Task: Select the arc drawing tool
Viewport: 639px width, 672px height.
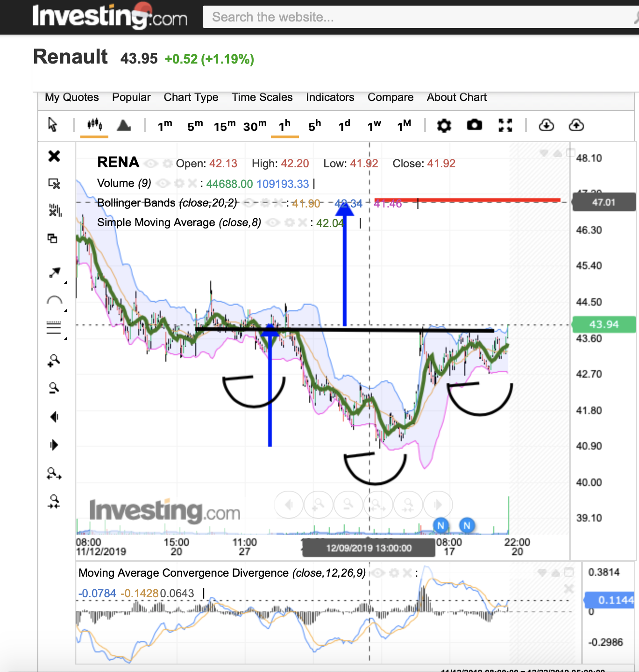Action: 55,300
